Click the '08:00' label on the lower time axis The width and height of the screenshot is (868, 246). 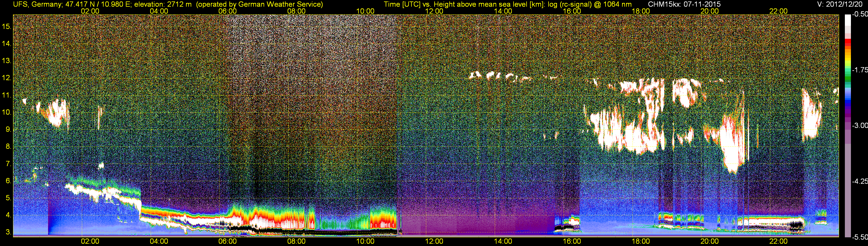(297, 241)
